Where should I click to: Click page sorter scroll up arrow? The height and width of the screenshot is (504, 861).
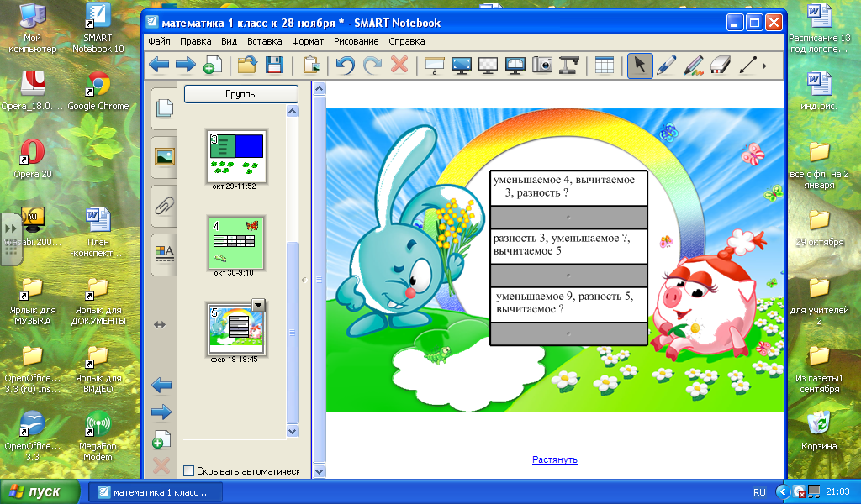292,112
